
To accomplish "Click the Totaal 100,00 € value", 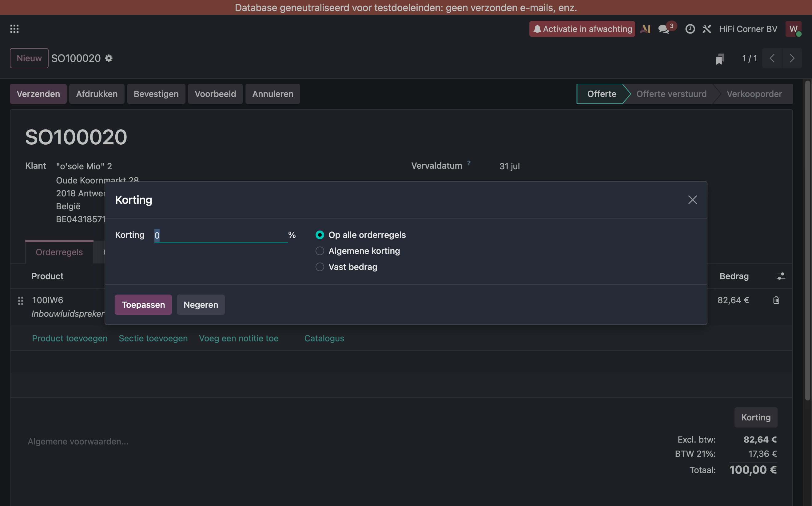I will 753,470.
